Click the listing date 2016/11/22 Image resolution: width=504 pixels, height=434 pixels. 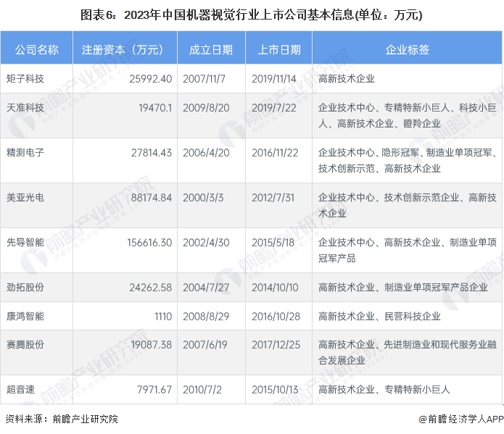point(275,153)
